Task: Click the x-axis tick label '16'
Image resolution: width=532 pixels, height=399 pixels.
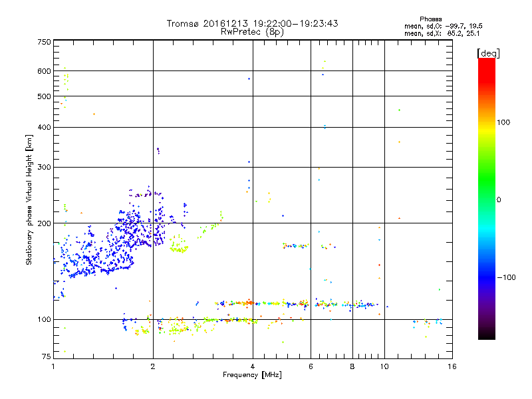Action: point(452,366)
